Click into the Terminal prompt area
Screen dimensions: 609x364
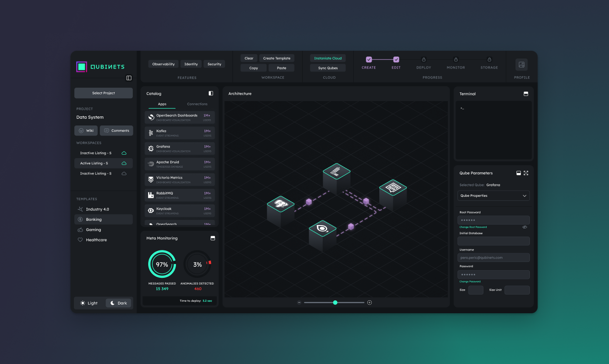pyautogui.click(x=493, y=129)
